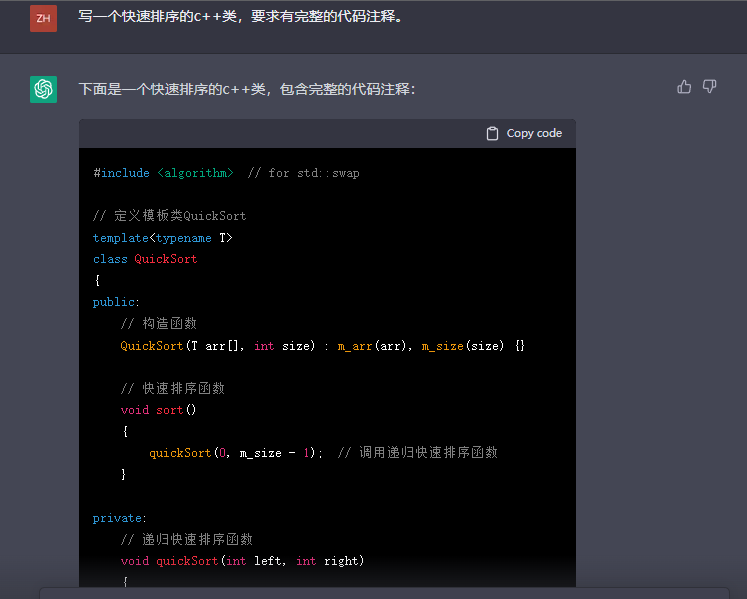Click the comment 调用递归快速排序函数
The width and height of the screenshot is (747, 599).
click(x=418, y=453)
